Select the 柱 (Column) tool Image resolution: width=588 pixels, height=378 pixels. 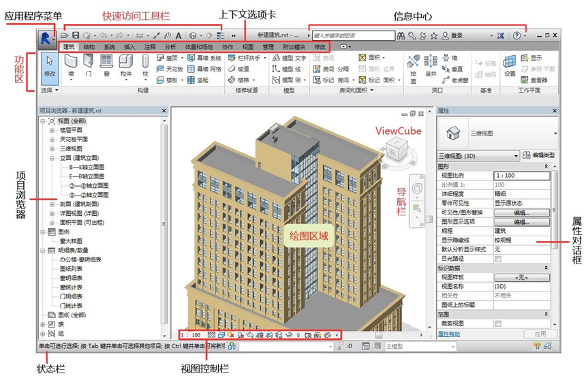coord(146,67)
